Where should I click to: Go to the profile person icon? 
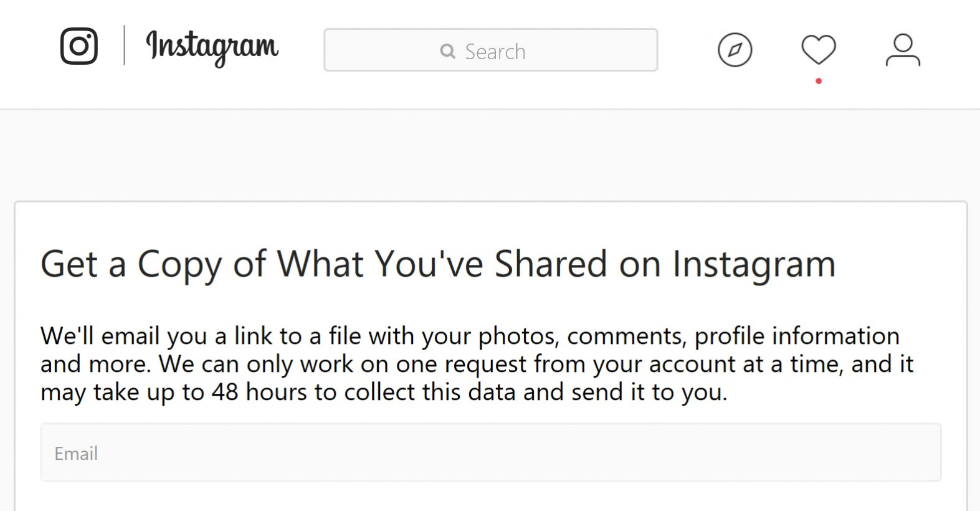coord(903,50)
